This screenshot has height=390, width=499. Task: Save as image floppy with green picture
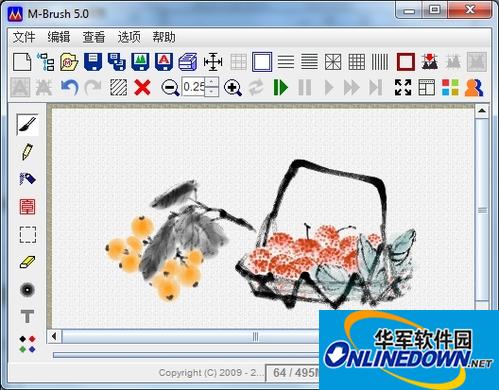coord(140,62)
